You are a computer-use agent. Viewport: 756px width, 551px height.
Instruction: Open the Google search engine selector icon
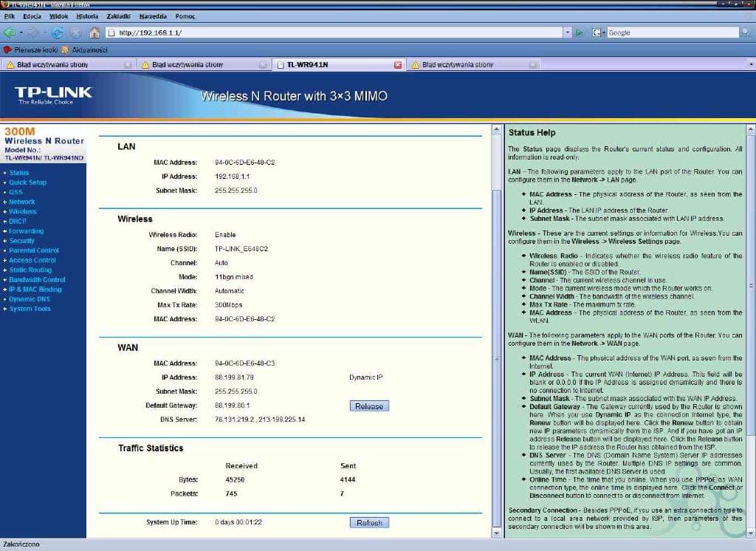[x=598, y=32]
